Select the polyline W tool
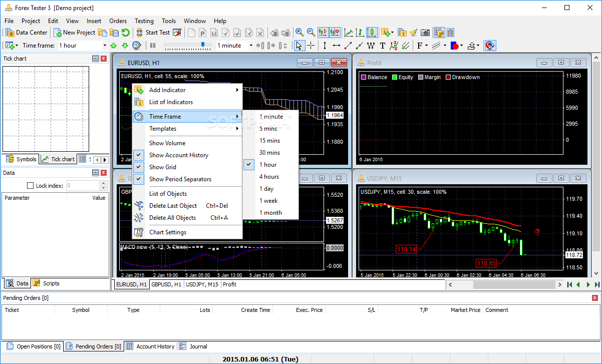 (x=371, y=46)
